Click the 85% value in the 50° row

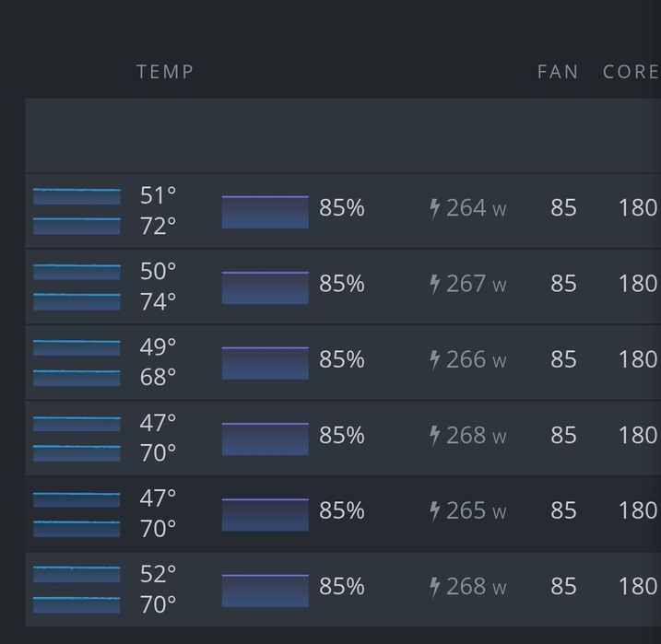point(341,284)
